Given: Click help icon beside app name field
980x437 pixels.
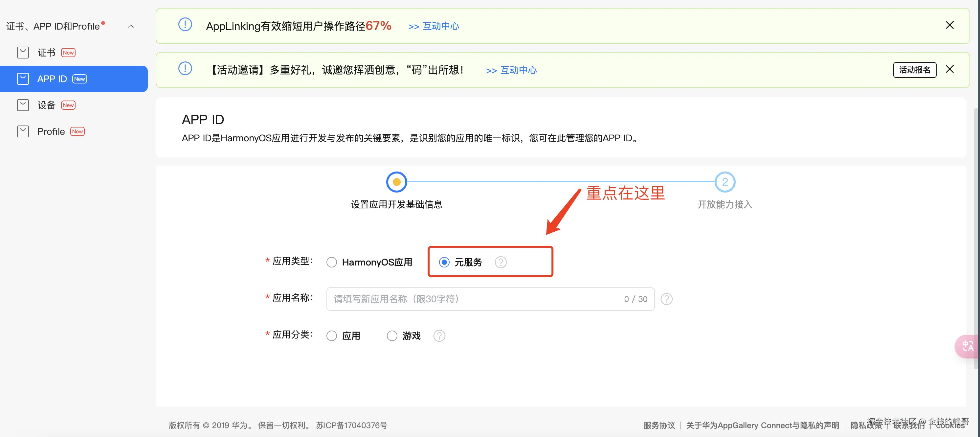Looking at the screenshot, I should 666,299.
